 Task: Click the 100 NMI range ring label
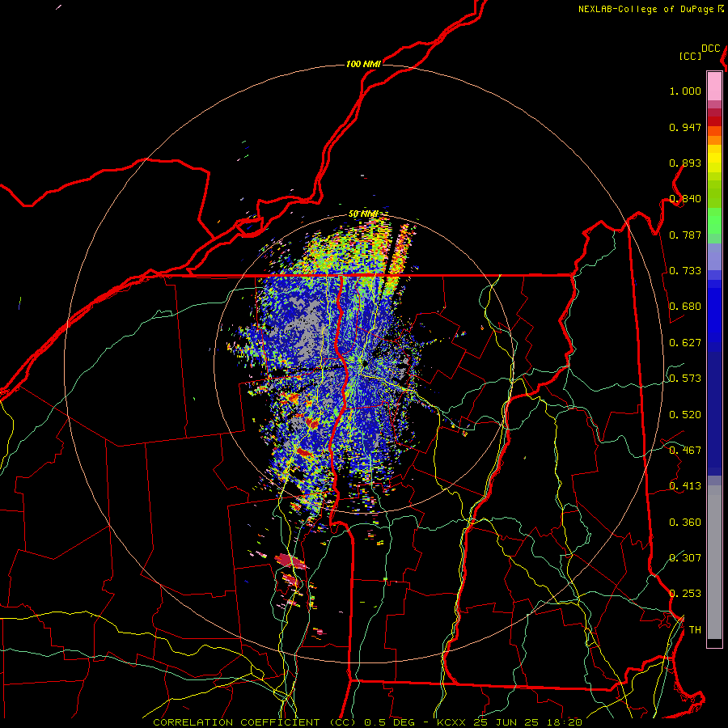[363, 64]
